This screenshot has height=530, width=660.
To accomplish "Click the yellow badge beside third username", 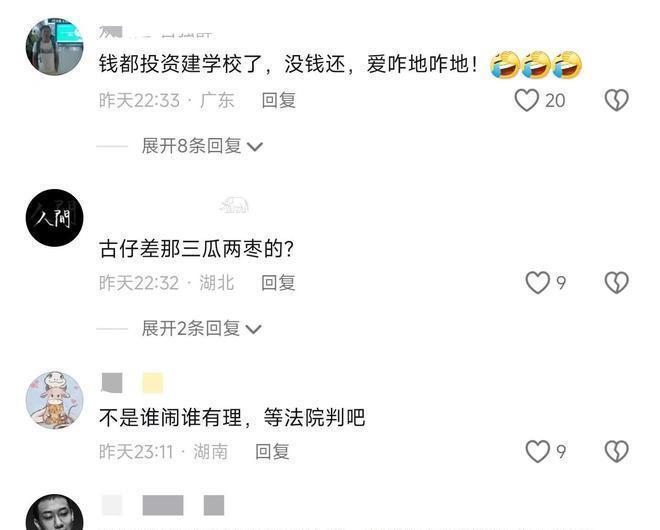I will (153, 383).
